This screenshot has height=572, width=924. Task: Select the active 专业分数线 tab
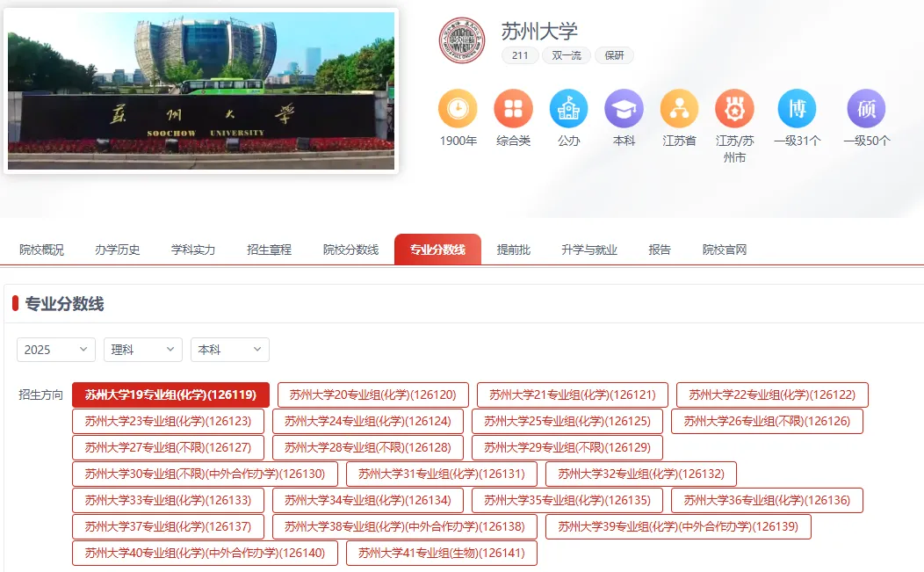tap(437, 250)
